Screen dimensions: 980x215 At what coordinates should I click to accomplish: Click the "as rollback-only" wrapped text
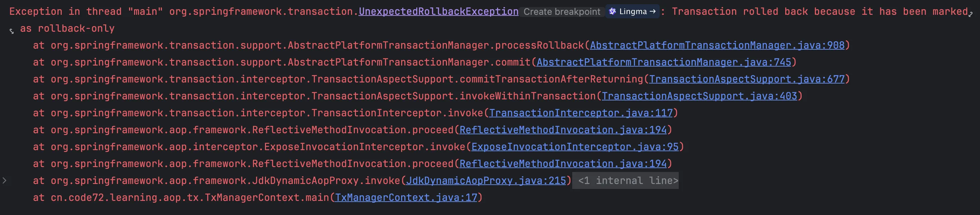(x=67, y=29)
